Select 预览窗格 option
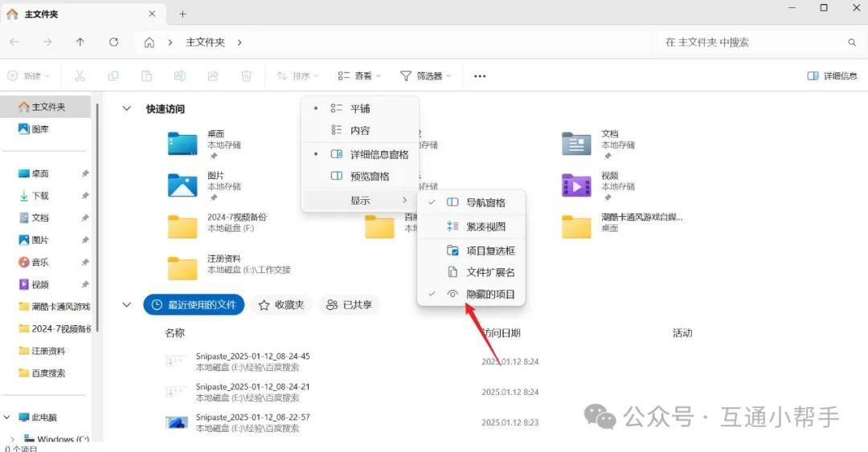This screenshot has width=868, height=452. coord(360,177)
